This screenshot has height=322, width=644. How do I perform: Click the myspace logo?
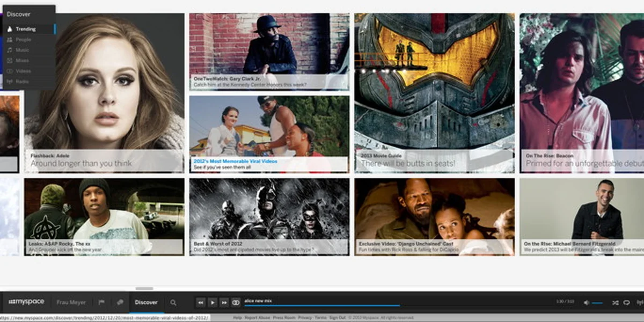tap(26, 302)
